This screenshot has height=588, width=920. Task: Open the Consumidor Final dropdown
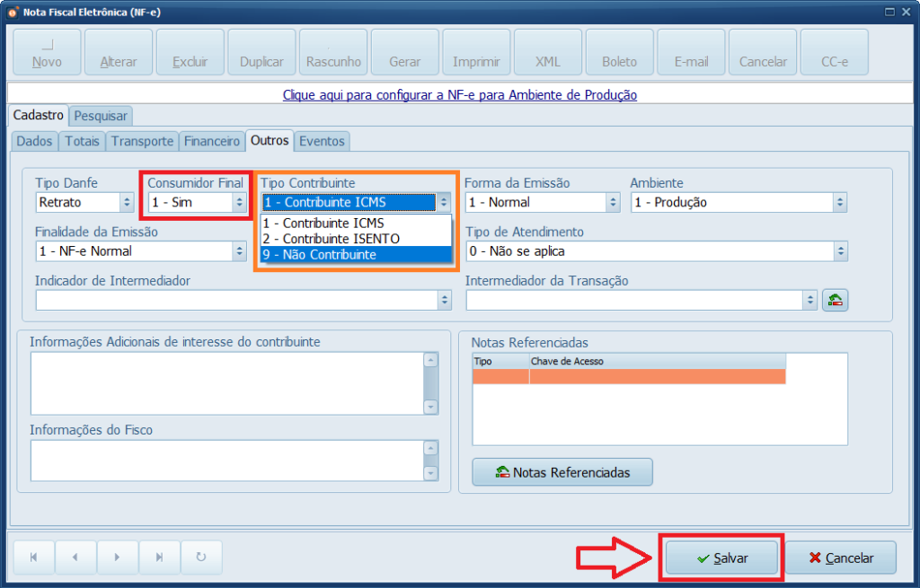tap(239, 203)
